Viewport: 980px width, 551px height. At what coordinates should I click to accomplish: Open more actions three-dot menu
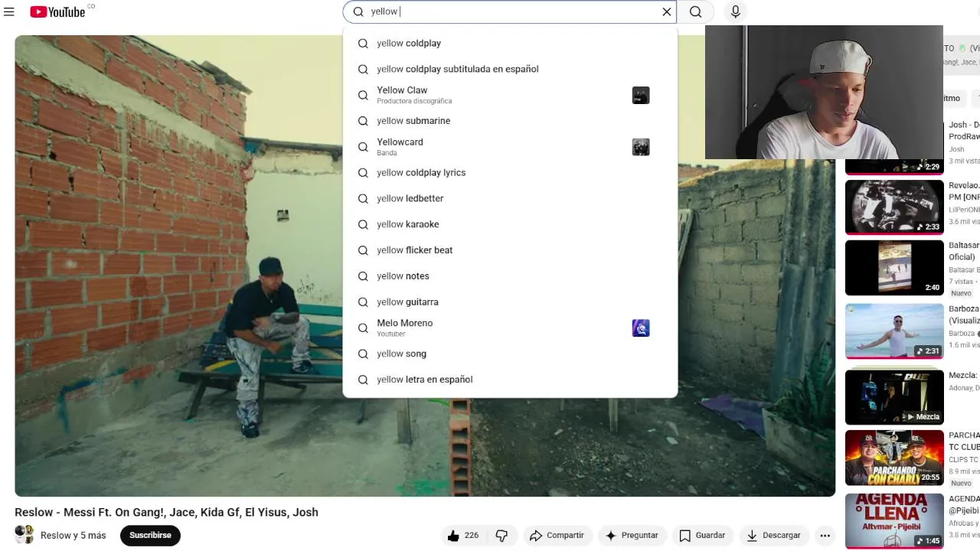825,536
